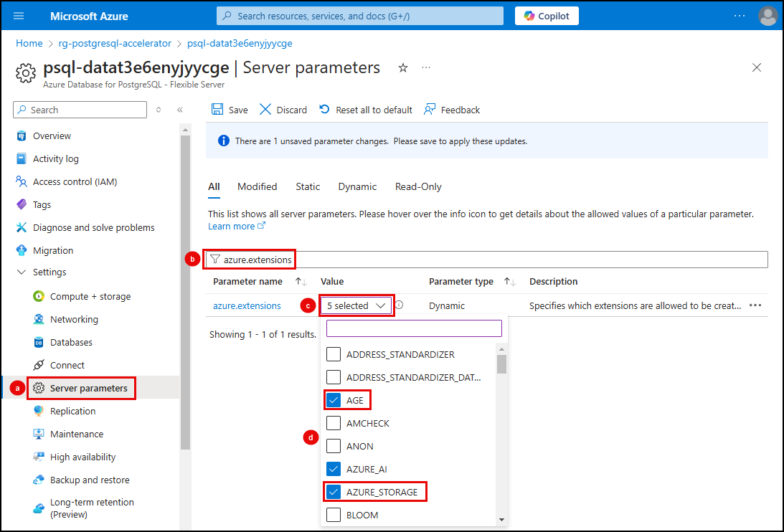Viewport: 784px width, 532px height.
Task: Uncheck the AGE extension
Action: 334,400
